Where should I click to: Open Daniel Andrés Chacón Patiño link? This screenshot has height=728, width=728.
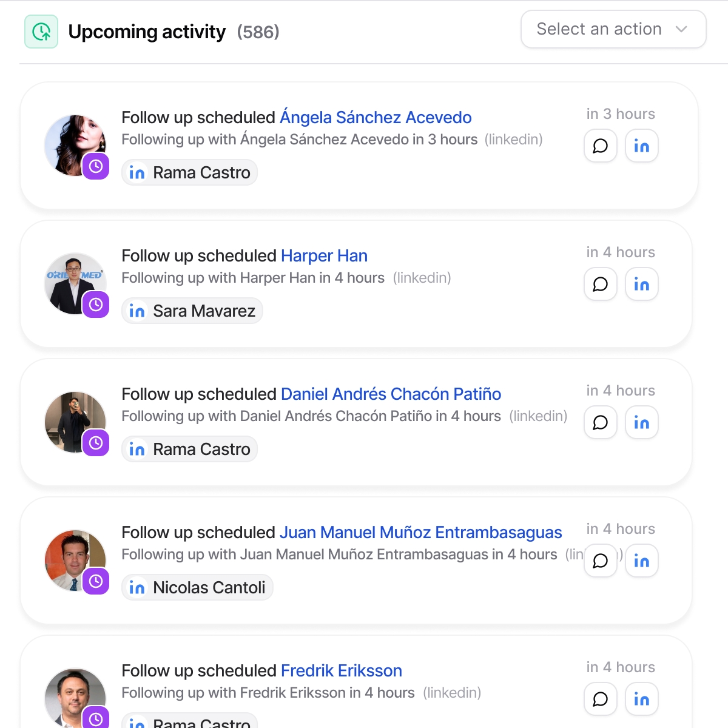(391, 394)
